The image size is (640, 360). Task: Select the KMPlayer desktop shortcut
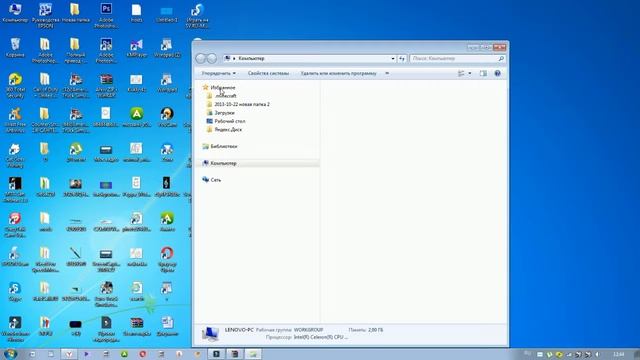136,48
